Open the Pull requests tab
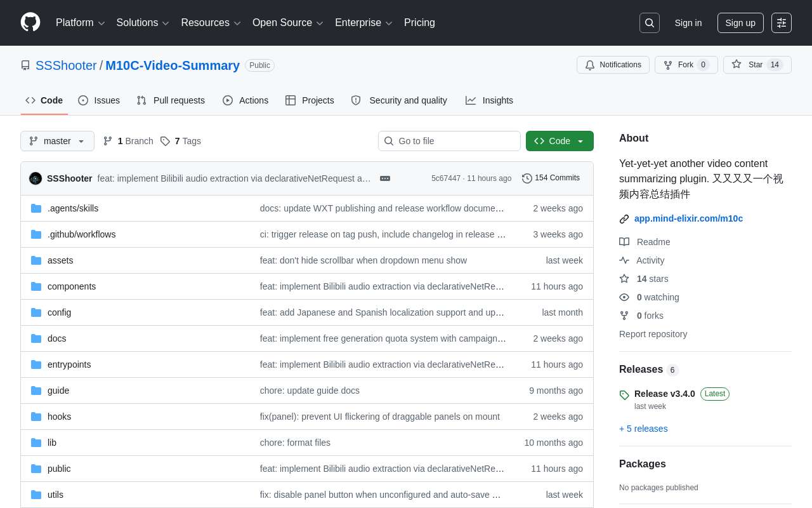The height and width of the screenshot is (508, 812). (171, 100)
